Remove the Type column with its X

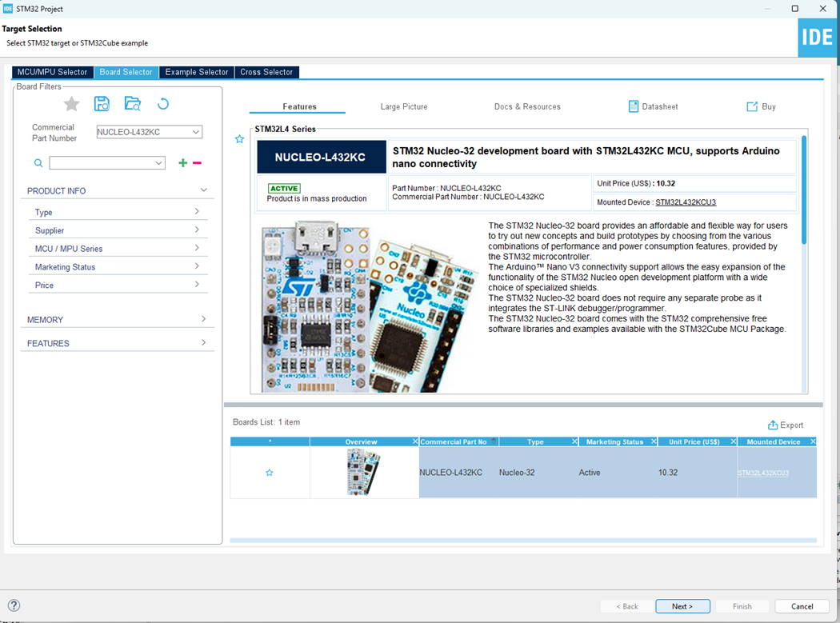click(575, 441)
